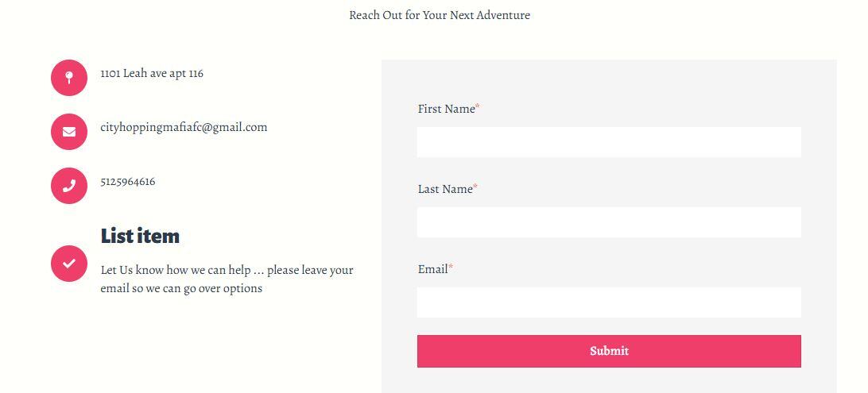Click the phone handset icon
Screen dimensions: 868x393
69,186
